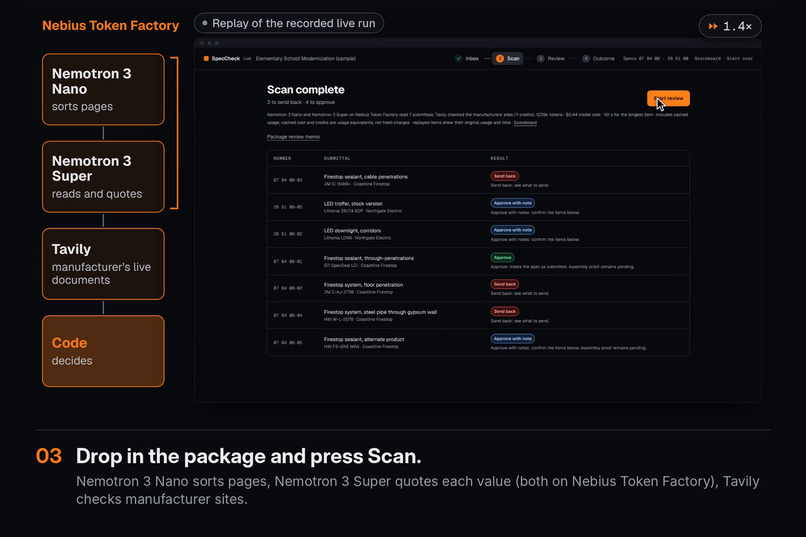This screenshot has height=537, width=806.
Task: Open the Package review memo link
Action: coord(293,137)
